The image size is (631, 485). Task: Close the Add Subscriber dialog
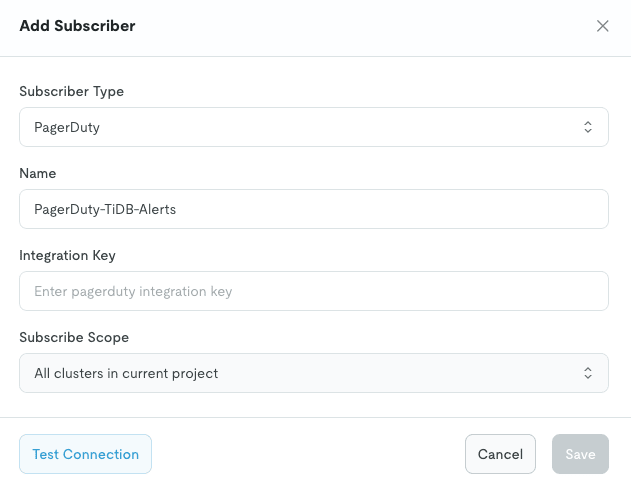tap(603, 26)
